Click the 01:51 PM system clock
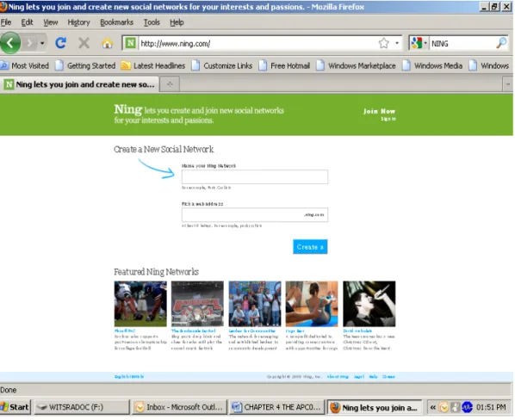The width and height of the screenshot is (515, 420). (x=491, y=407)
